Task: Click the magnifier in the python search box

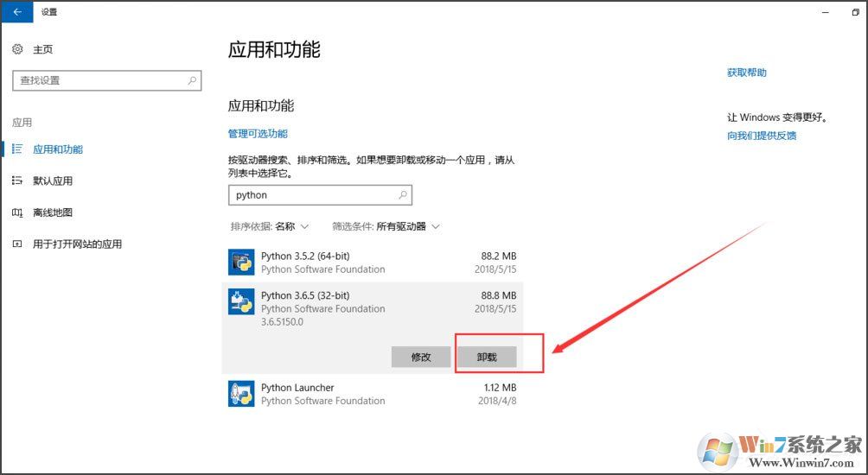Action: coord(403,194)
